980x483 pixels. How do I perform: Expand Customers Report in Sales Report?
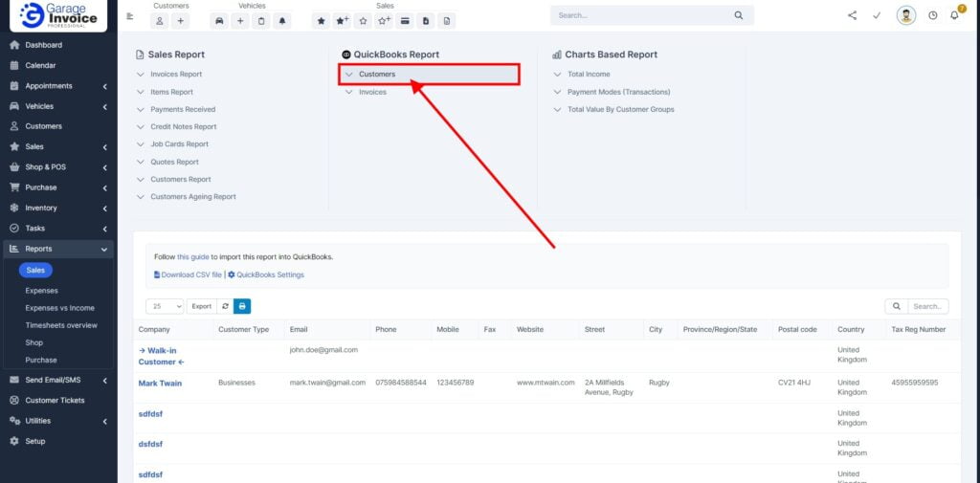pos(181,179)
